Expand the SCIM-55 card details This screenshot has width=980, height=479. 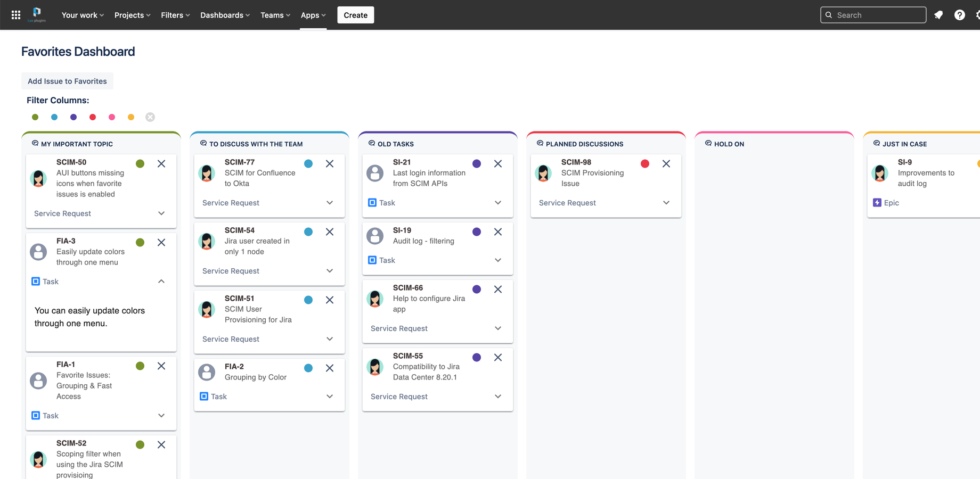point(498,397)
